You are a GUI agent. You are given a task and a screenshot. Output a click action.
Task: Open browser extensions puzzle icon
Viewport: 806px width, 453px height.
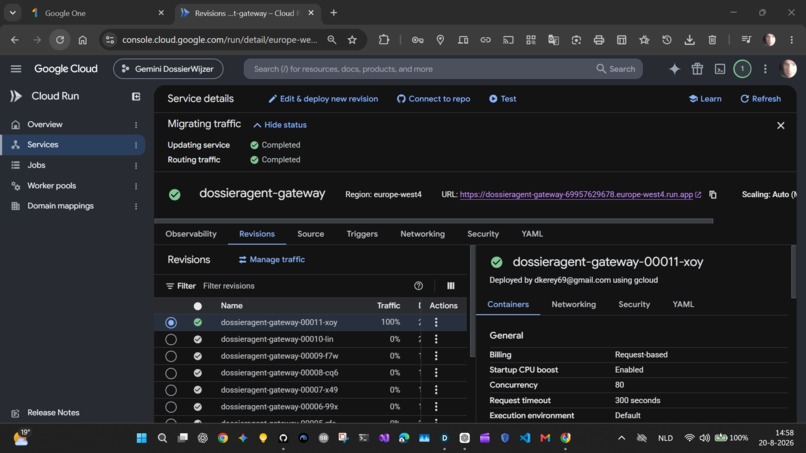click(x=384, y=40)
